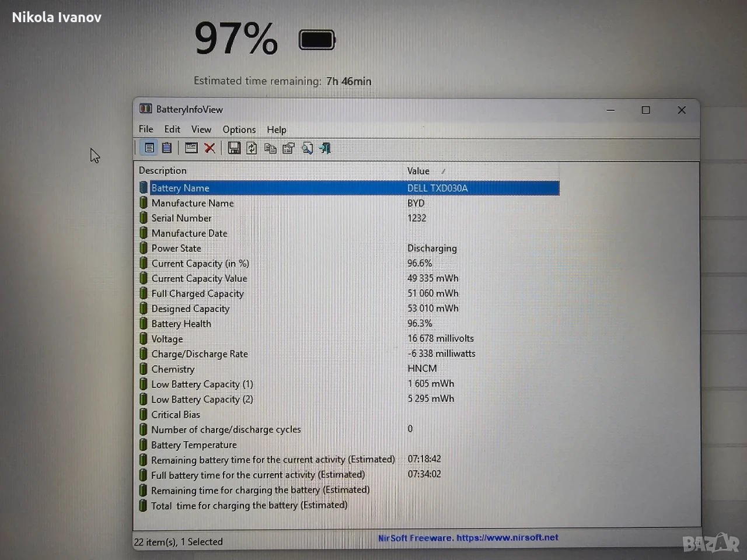The image size is (747, 560).
Task: Click the value '07:34:02'
Action: point(424,474)
